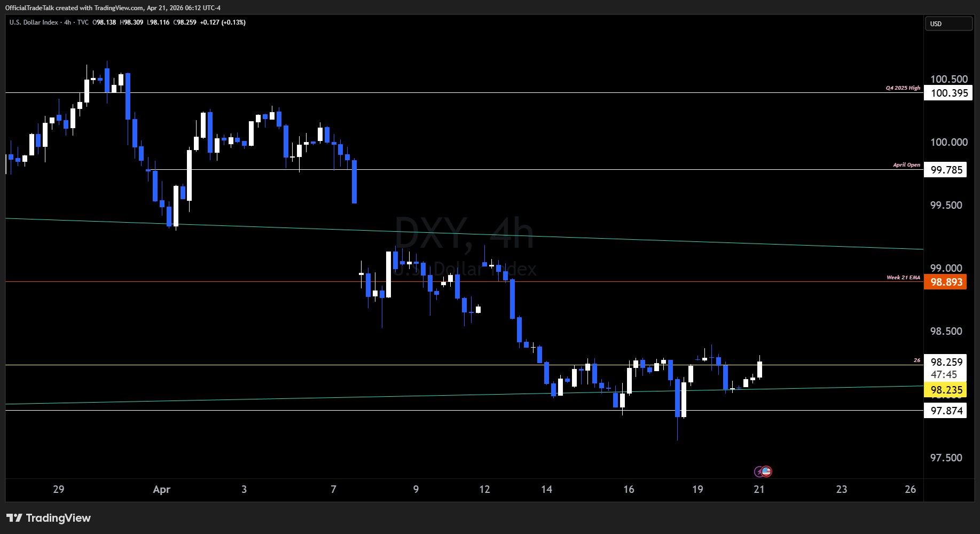Screen dimensions: 980x534
Task: Click the 98.259 current price label
Action: pyautogui.click(x=946, y=362)
